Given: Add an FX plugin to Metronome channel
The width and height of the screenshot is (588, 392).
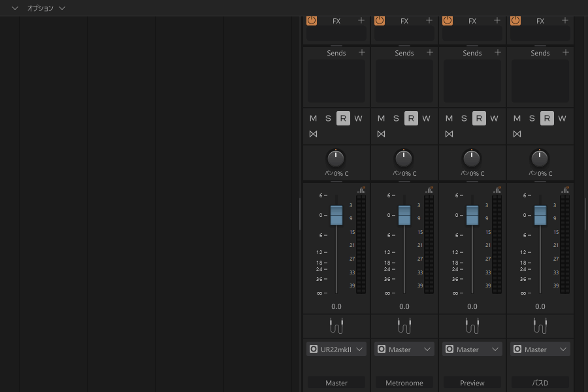Looking at the screenshot, I should click(429, 20).
